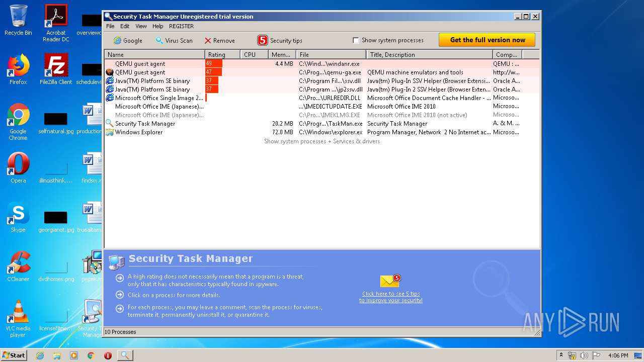Select QEMU guest agent process rated 49
This screenshot has width=644, height=362.
coord(322,64)
